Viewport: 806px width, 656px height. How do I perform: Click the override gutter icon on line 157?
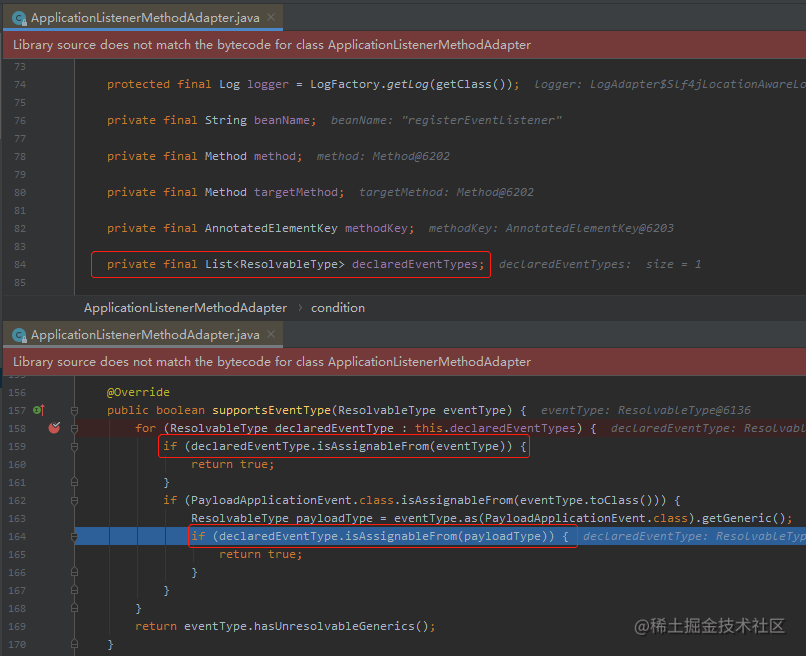[39, 410]
